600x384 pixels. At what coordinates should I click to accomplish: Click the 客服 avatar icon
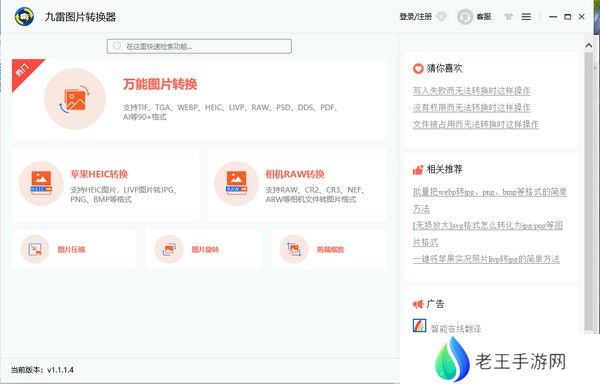pyautogui.click(x=465, y=17)
